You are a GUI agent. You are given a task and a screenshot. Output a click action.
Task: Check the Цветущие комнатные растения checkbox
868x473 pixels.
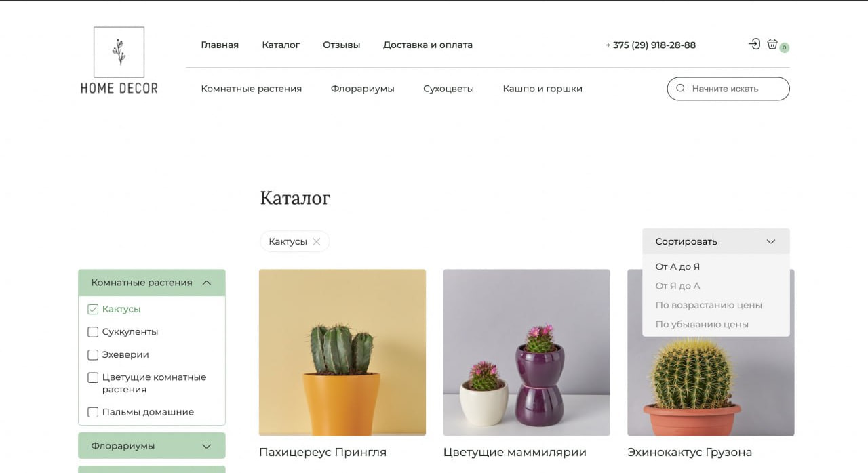pyautogui.click(x=93, y=377)
